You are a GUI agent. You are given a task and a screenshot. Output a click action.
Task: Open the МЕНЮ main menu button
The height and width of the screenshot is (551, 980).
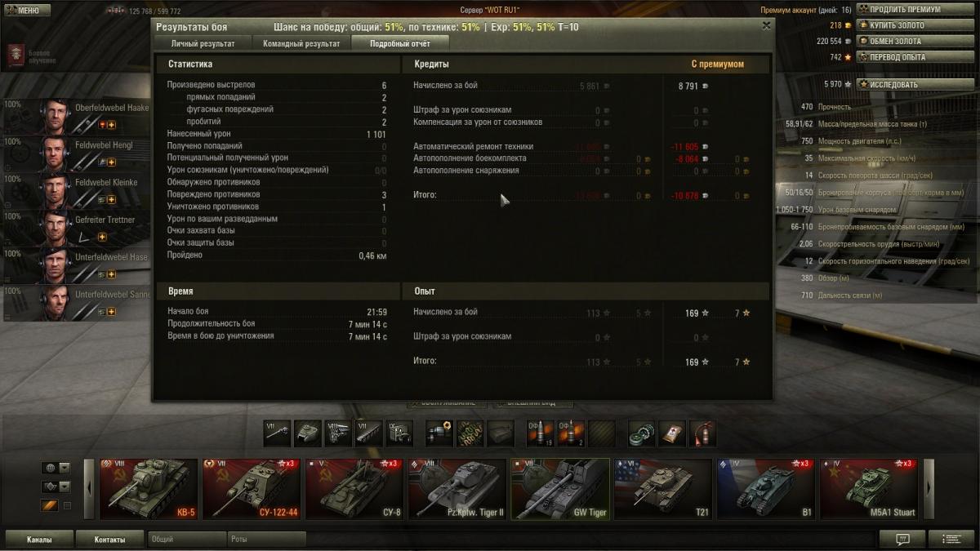coord(26,11)
